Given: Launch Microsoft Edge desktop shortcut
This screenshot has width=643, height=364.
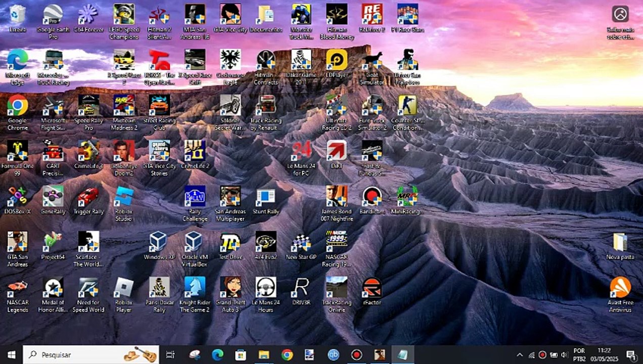Looking at the screenshot, I should [x=18, y=67].
